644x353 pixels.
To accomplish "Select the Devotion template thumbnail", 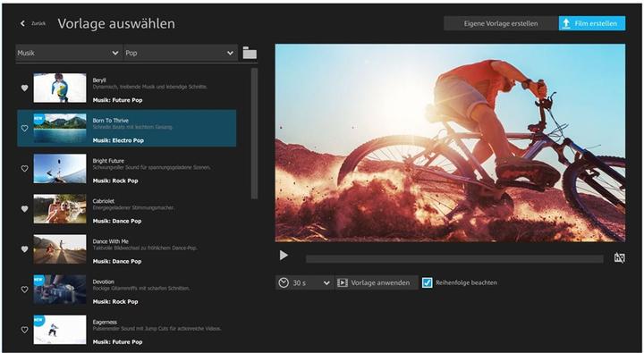I will 60,290.
